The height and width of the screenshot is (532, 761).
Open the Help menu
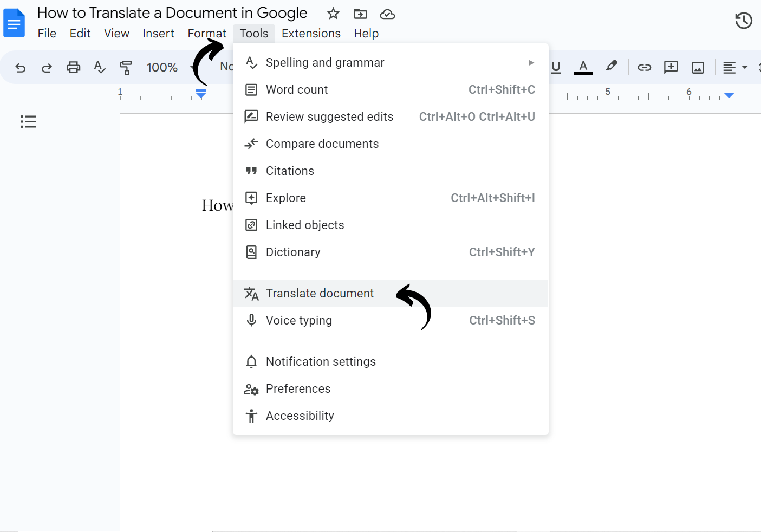[x=366, y=33]
